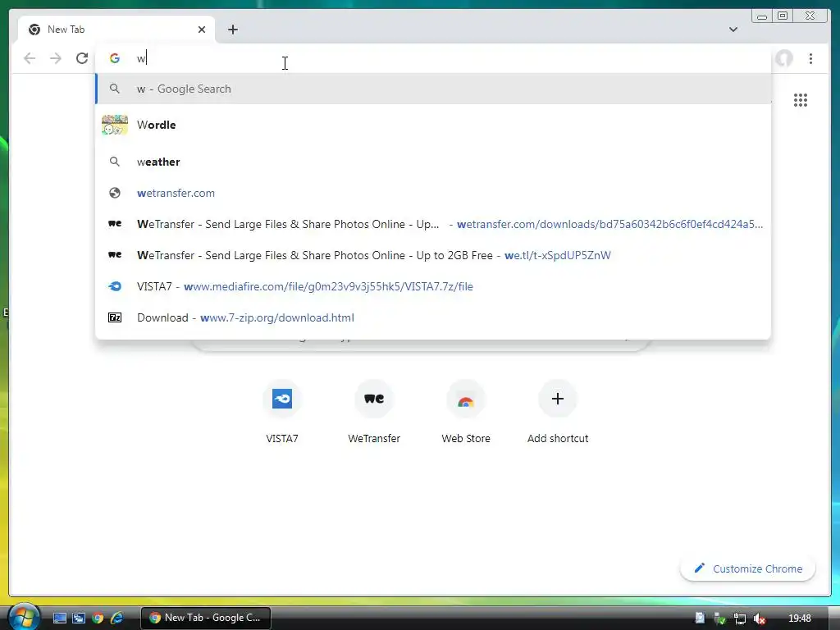Viewport: 840px width, 630px height.
Task: Open the tab search dropdown chevron
Action: (x=733, y=30)
